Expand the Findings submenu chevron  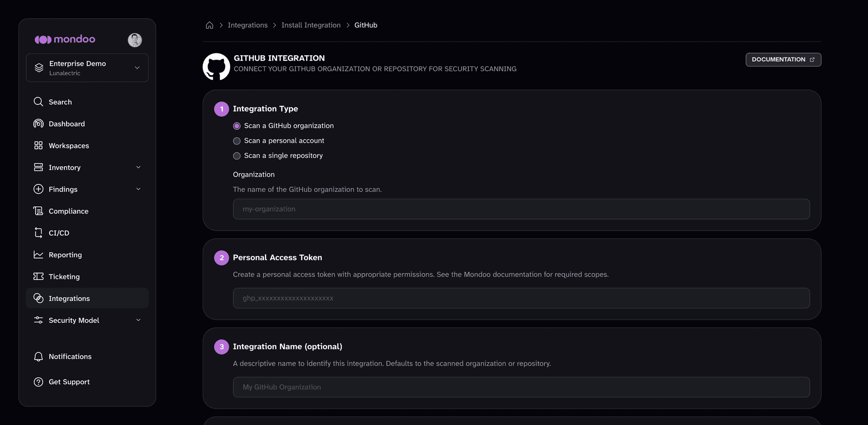click(x=138, y=189)
